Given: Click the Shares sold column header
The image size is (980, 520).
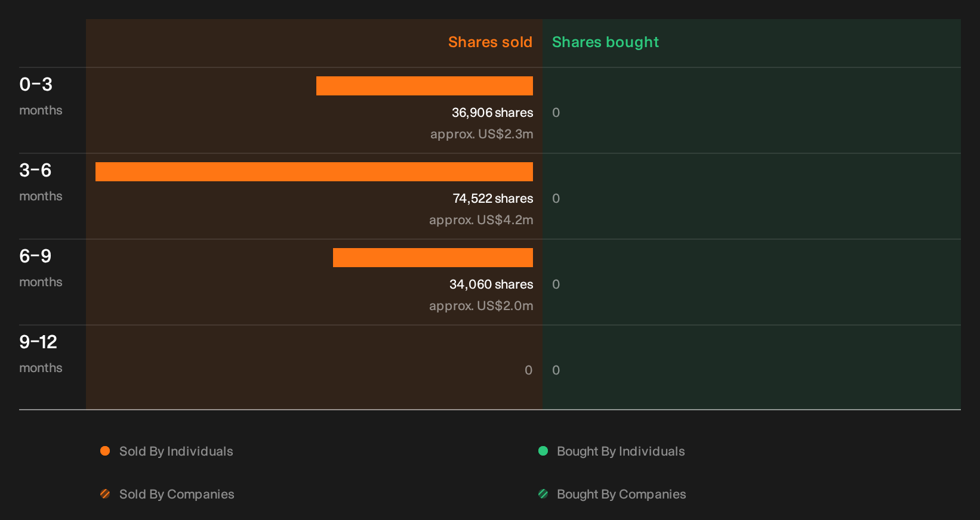Looking at the screenshot, I should pos(490,42).
